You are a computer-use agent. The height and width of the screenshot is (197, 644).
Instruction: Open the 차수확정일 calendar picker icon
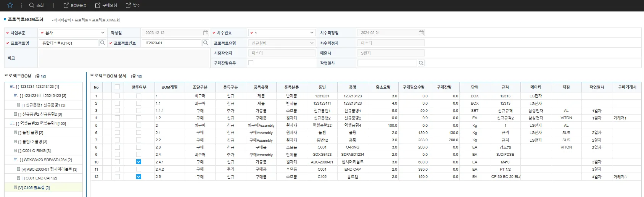(x=421, y=33)
